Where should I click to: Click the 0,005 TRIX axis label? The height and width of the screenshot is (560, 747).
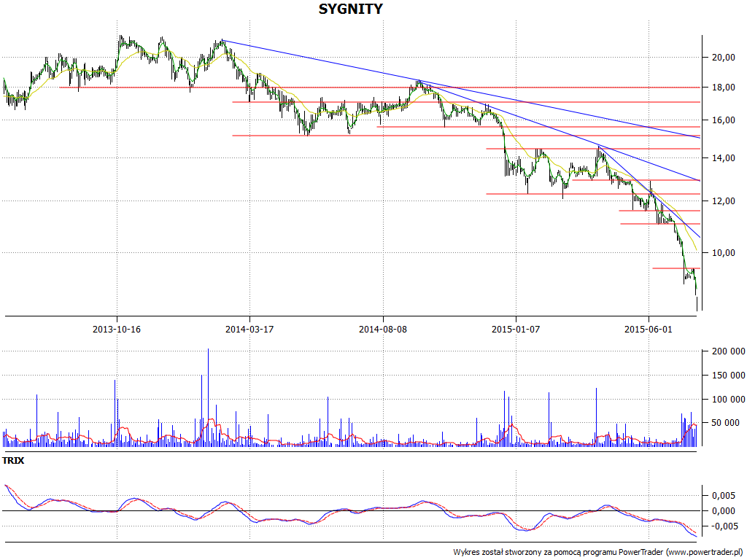coord(723,496)
